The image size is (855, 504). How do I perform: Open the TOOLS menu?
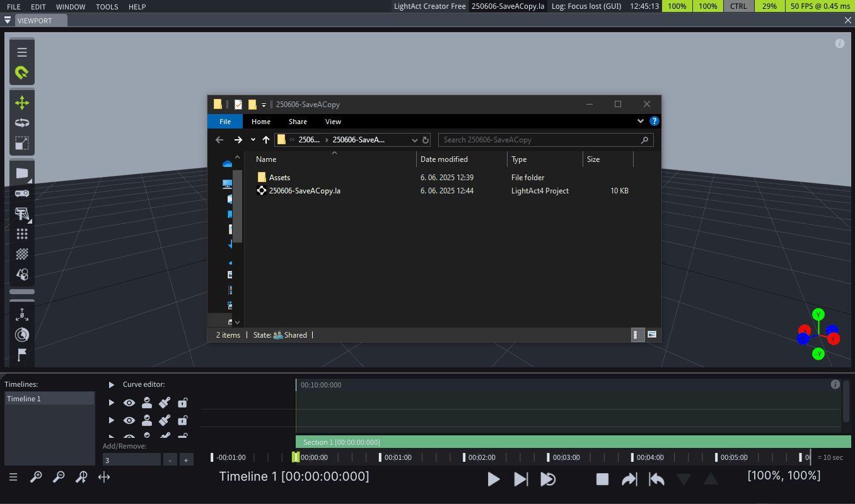point(107,7)
